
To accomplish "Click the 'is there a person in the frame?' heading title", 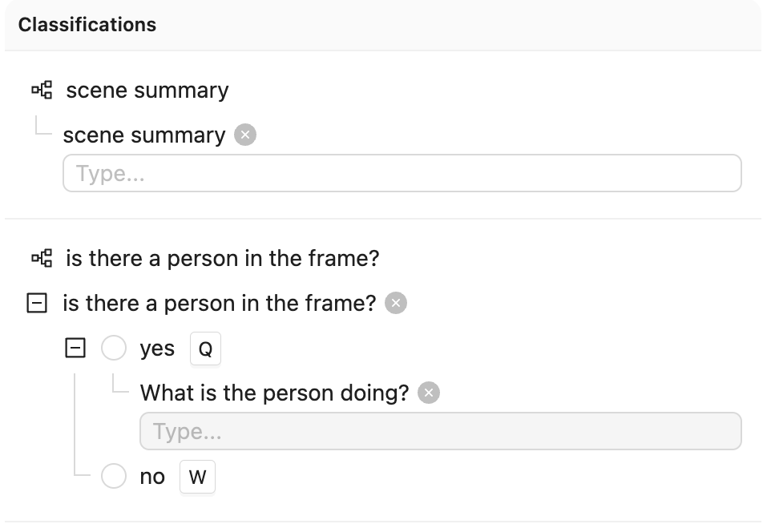I will click(223, 258).
